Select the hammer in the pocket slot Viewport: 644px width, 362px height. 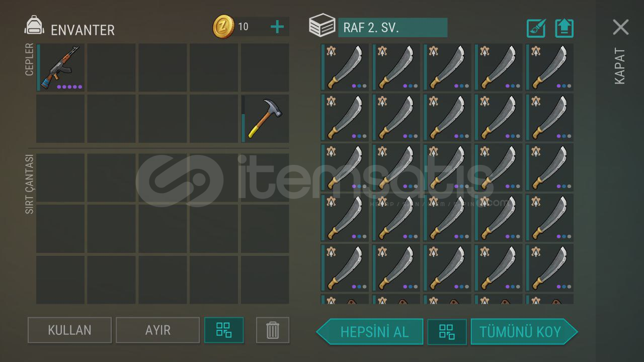(x=265, y=118)
